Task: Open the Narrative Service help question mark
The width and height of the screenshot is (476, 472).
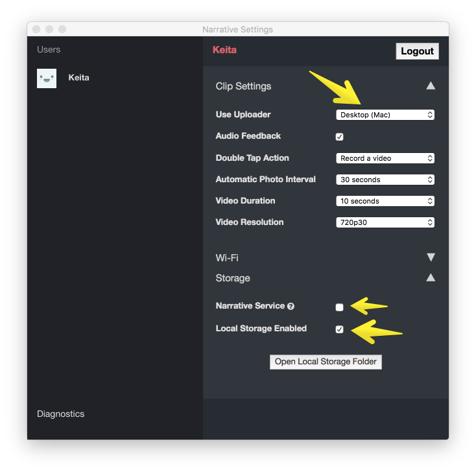Action: tap(291, 306)
